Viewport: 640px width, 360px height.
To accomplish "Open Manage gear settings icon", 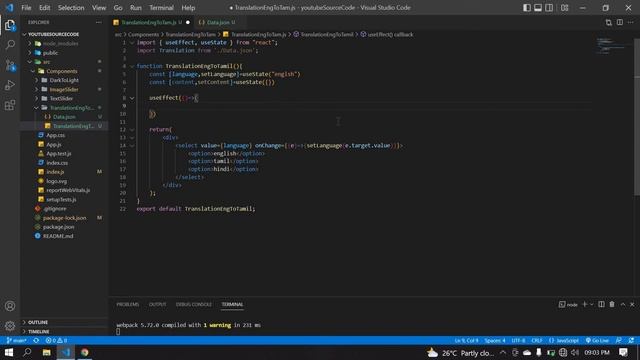I will coord(10,326).
